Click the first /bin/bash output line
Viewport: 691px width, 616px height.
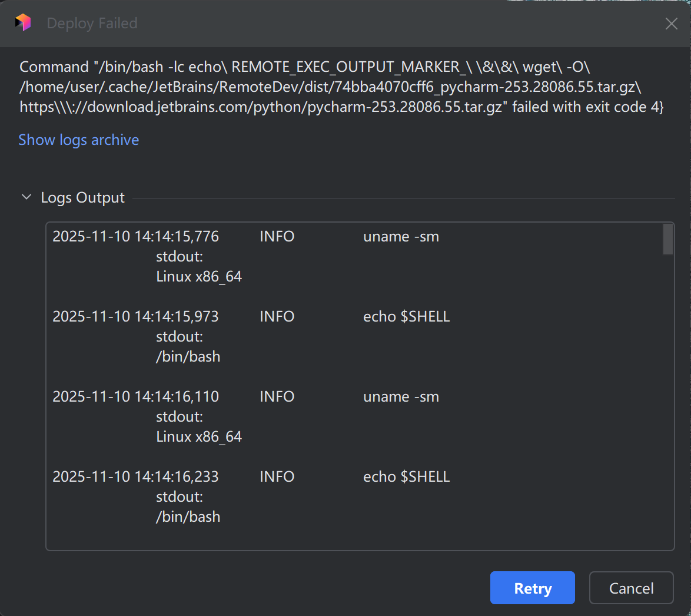[x=188, y=356]
